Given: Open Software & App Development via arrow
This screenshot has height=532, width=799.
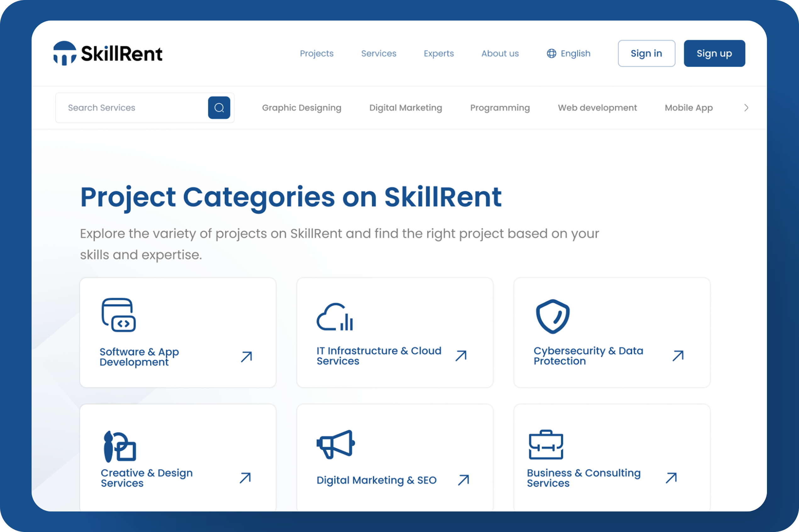Looking at the screenshot, I should [246, 357].
